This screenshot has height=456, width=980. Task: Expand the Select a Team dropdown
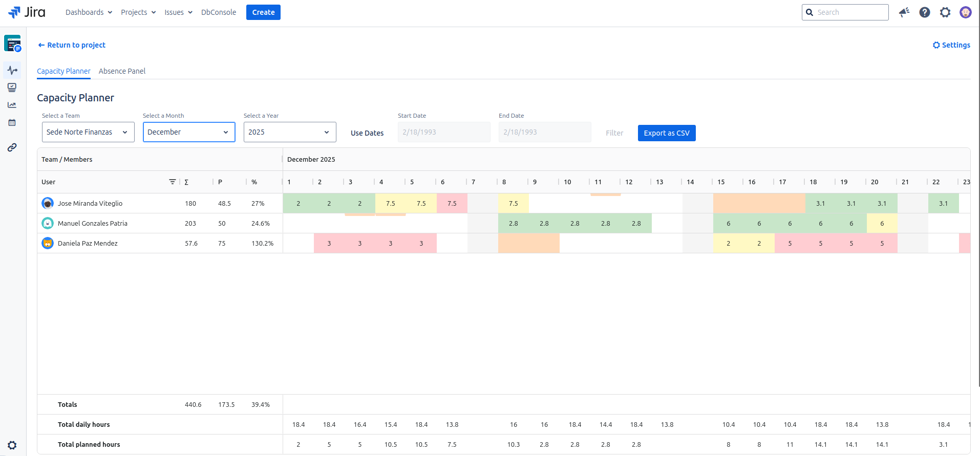tap(88, 132)
